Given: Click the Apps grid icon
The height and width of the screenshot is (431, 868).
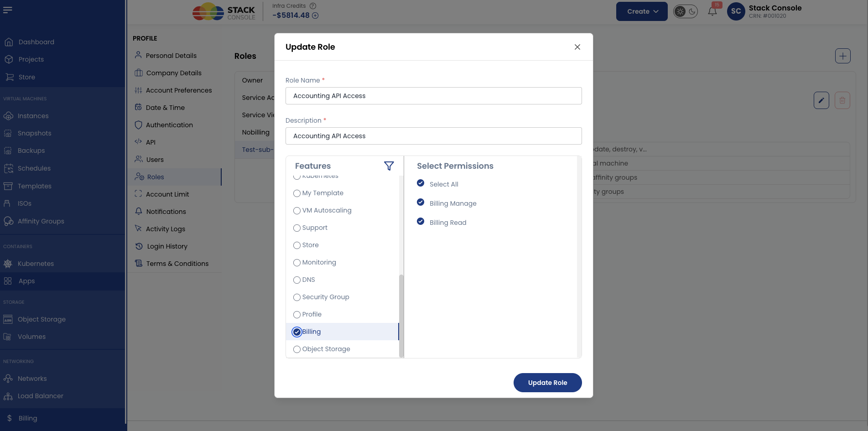Looking at the screenshot, I should (8, 281).
